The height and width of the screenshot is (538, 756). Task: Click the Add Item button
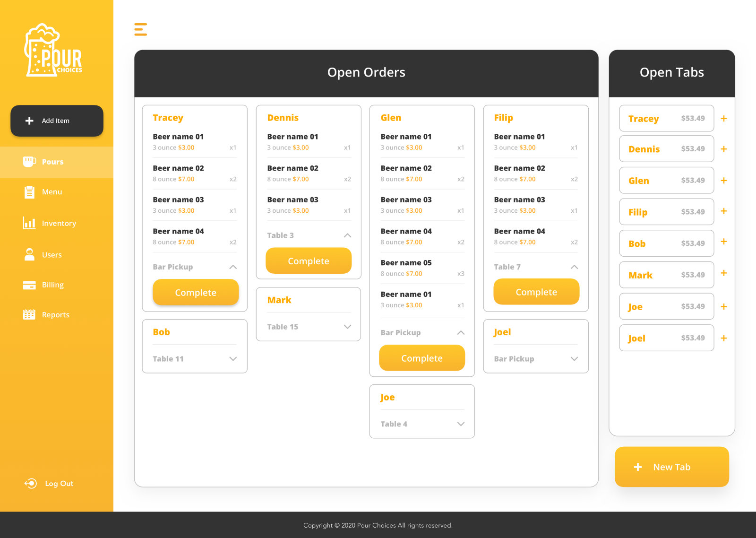click(x=57, y=121)
